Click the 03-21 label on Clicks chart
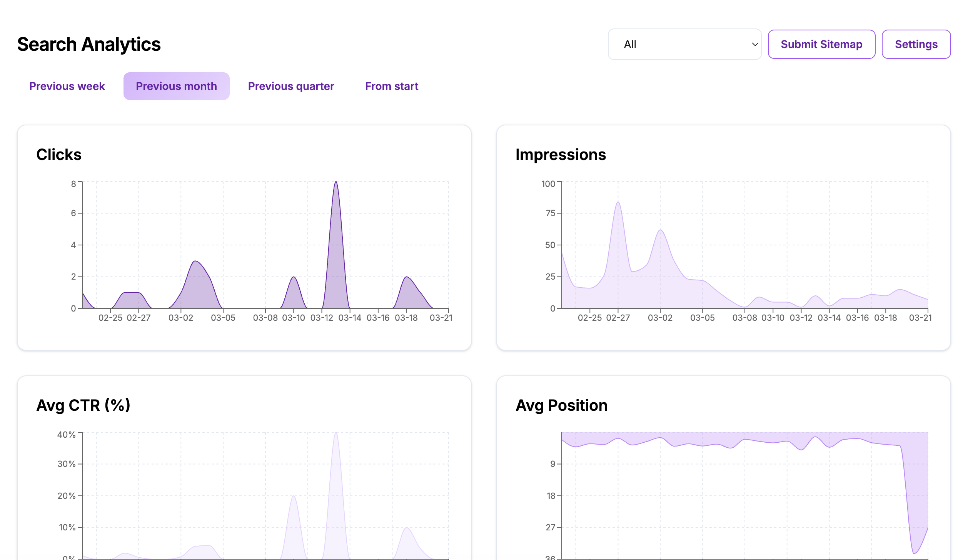The width and height of the screenshot is (968, 560). pyautogui.click(x=441, y=318)
